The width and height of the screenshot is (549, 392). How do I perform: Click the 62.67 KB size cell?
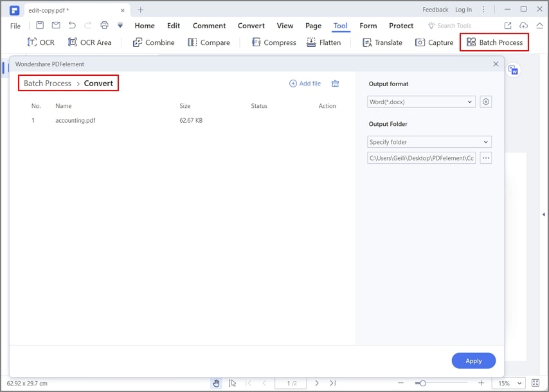[191, 120]
